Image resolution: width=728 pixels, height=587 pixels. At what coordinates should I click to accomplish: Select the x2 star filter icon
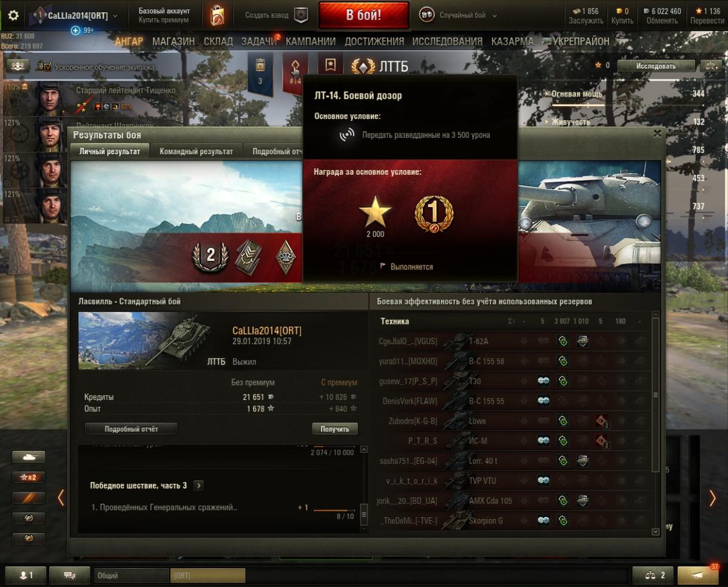point(29,477)
